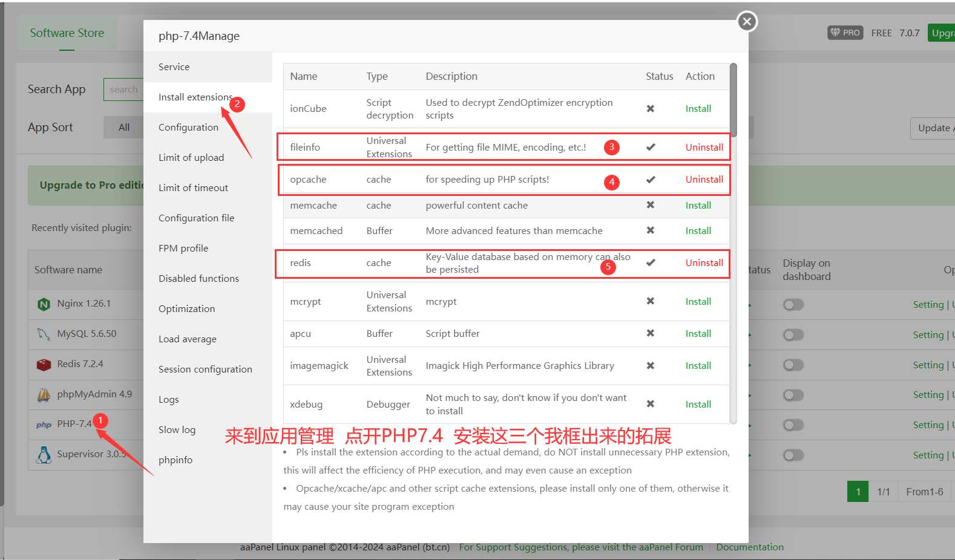Click the Nginx 1.26.1 icon
Viewport: 955px width, 560px height.
pyautogui.click(x=44, y=304)
